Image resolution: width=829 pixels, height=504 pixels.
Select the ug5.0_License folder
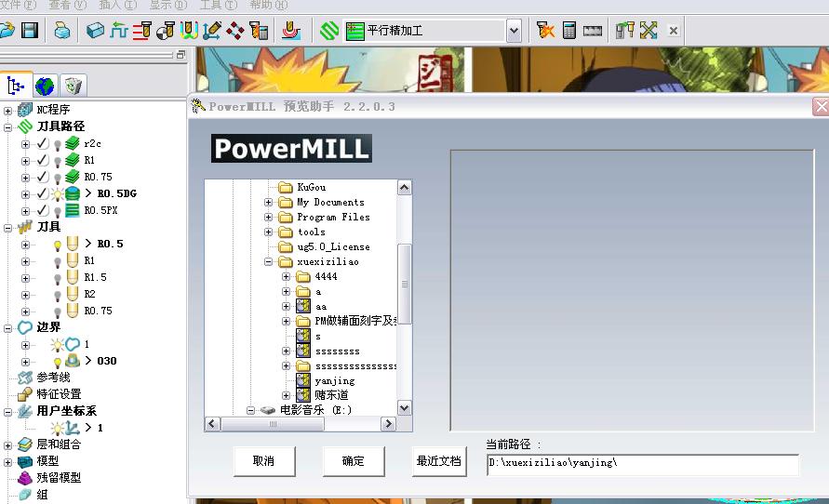(x=333, y=246)
